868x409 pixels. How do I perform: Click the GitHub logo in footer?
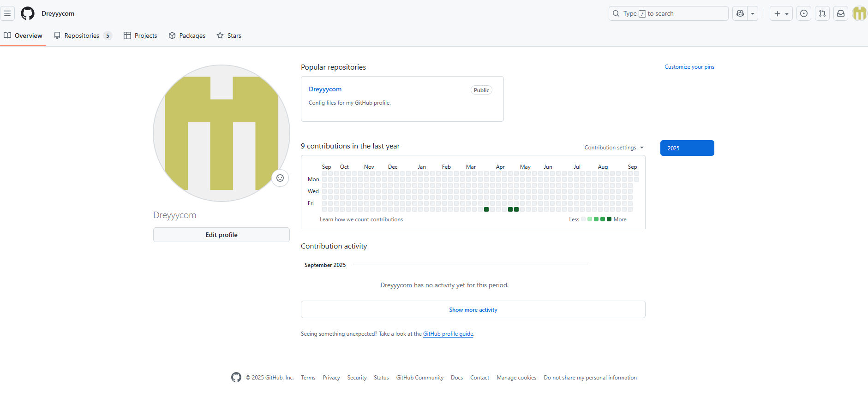click(x=236, y=377)
